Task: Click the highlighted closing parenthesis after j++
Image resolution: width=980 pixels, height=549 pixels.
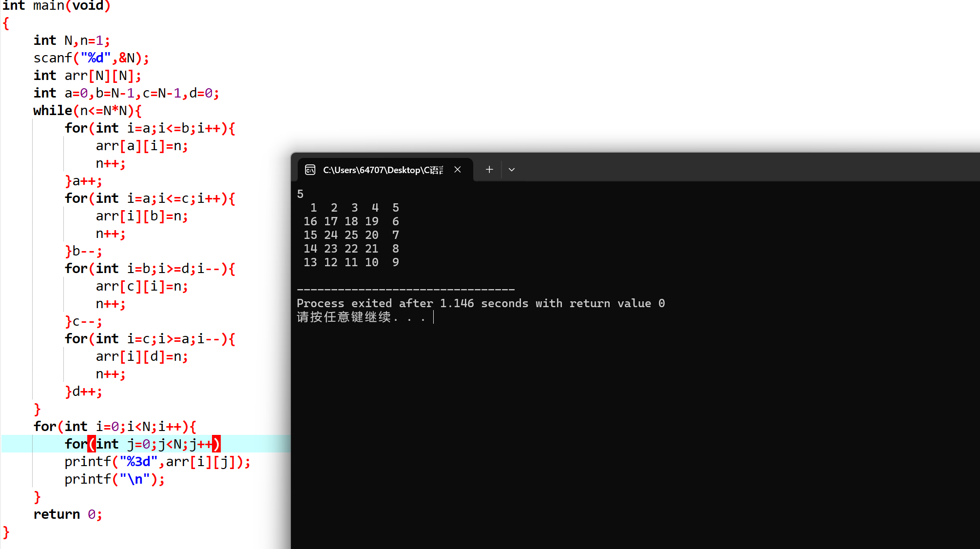Action: coord(216,444)
